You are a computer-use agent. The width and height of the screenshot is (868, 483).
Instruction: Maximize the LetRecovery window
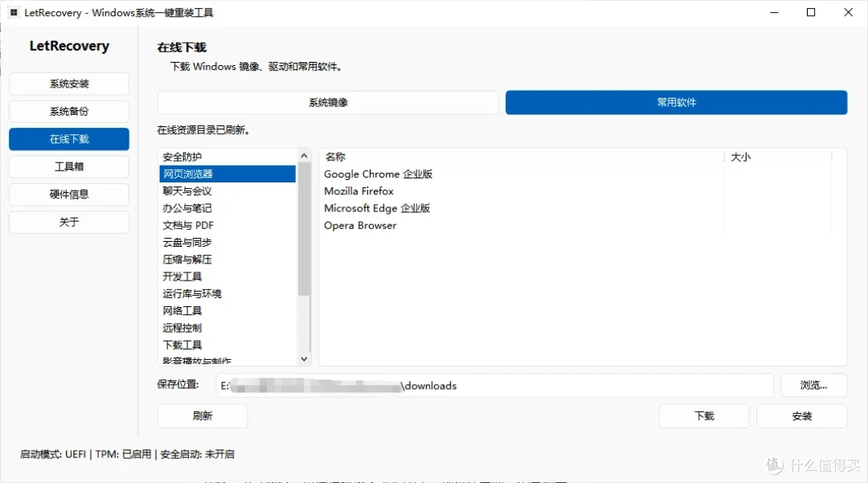811,12
